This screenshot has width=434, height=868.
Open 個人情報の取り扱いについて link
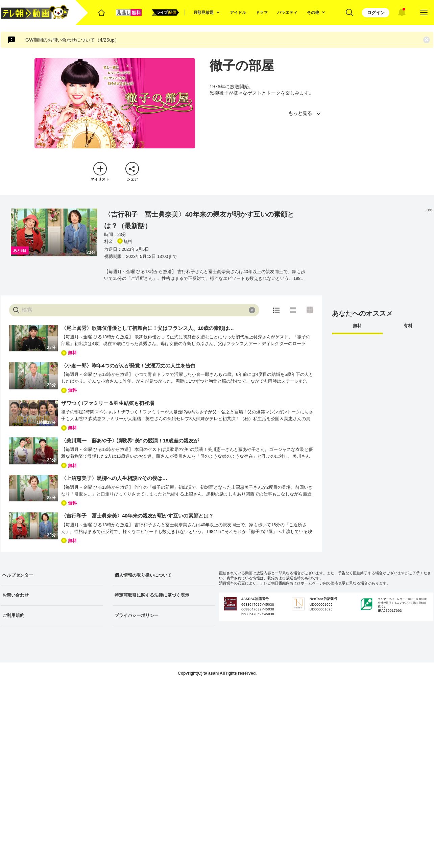164,575
